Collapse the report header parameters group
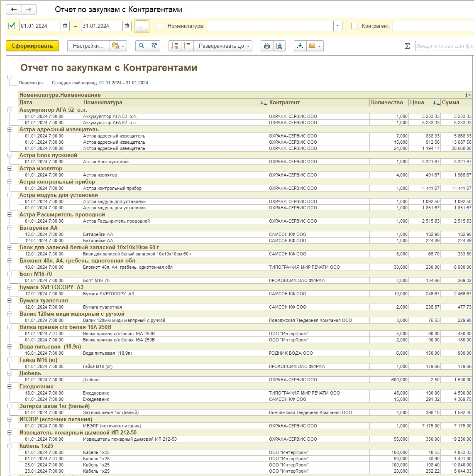Viewport: 474px width, 476px height. point(10,77)
